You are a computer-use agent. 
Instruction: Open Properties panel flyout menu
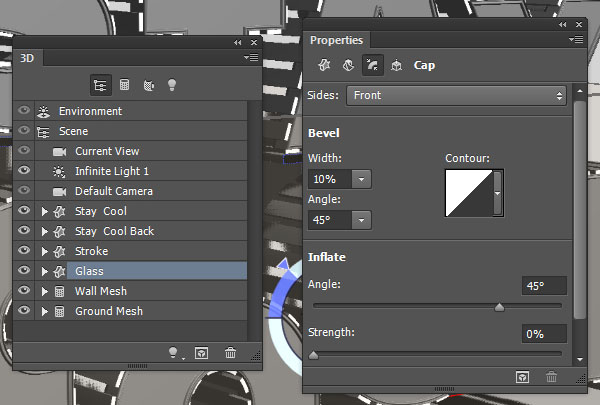[x=576, y=39]
